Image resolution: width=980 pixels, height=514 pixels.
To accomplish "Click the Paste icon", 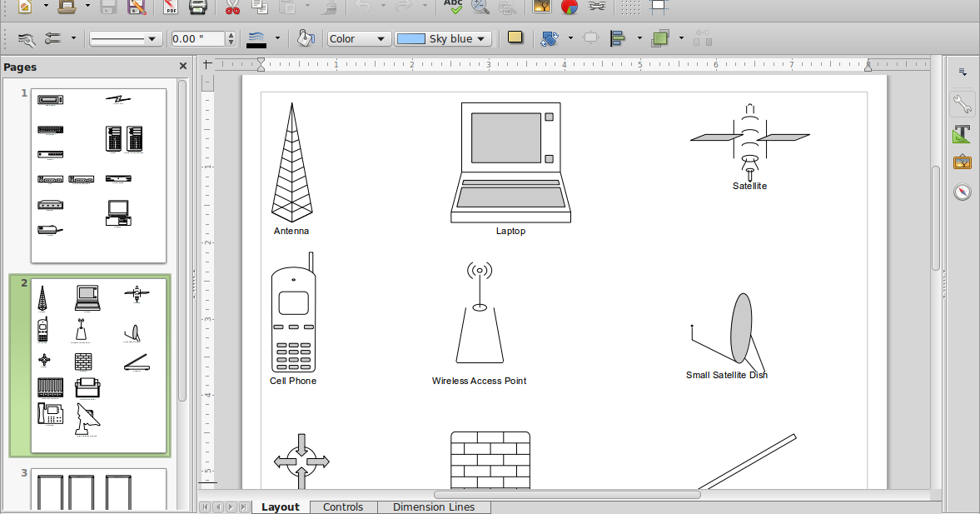I will click(x=287, y=8).
